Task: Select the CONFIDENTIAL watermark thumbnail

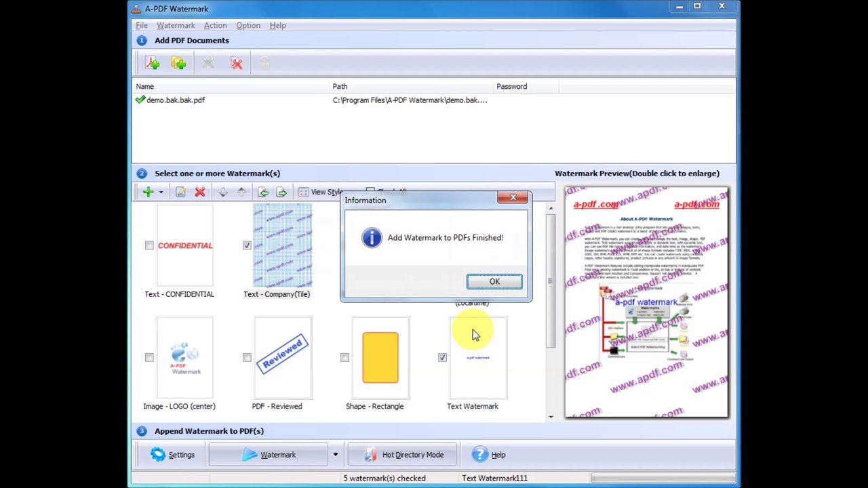Action: pyautogui.click(x=185, y=245)
